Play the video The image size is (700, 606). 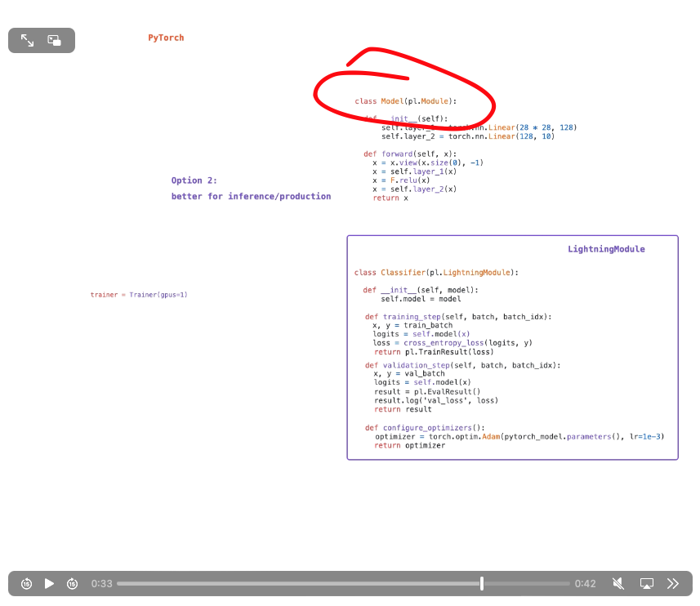[49, 583]
